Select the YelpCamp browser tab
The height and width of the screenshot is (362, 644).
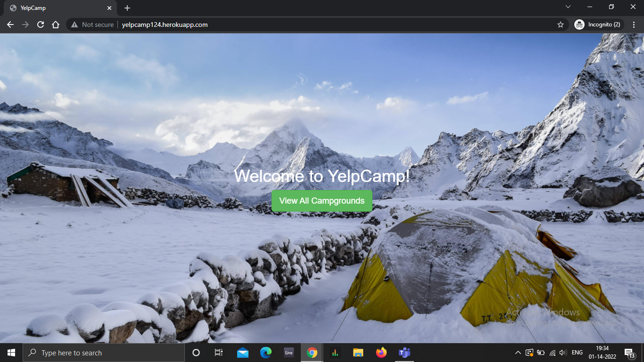(60, 8)
